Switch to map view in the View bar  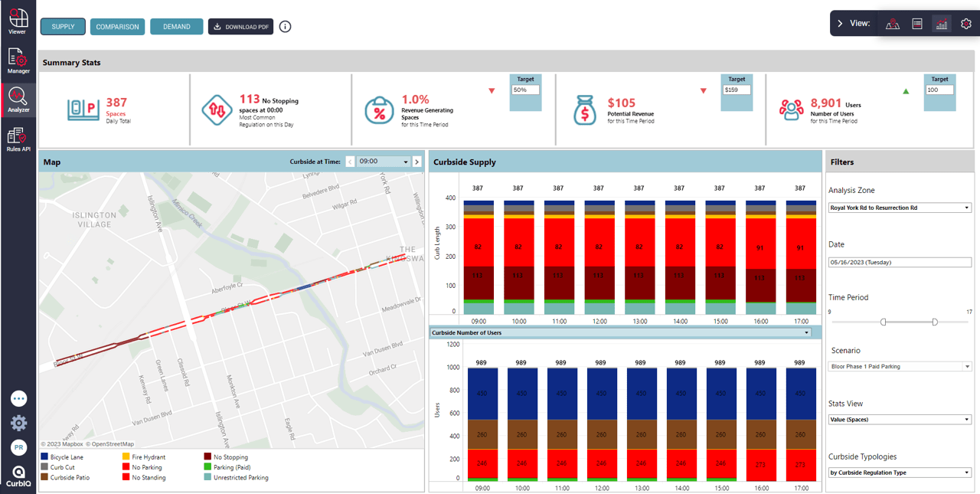point(893,23)
